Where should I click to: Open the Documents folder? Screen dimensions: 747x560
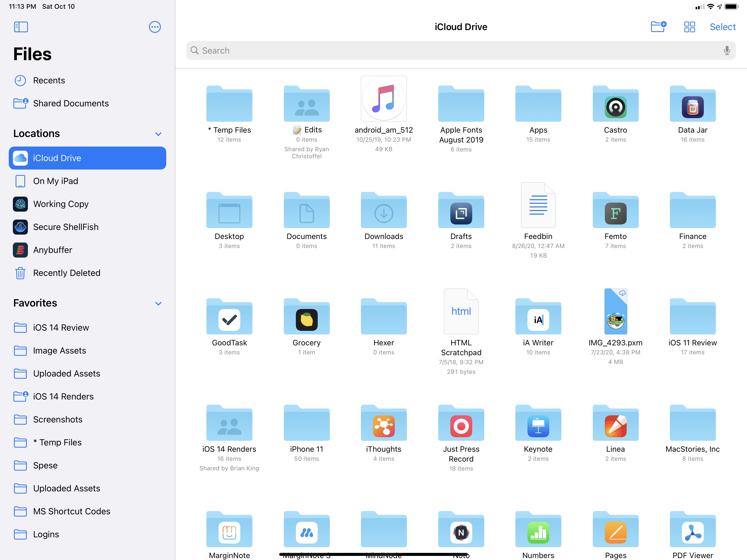pyautogui.click(x=307, y=211)
